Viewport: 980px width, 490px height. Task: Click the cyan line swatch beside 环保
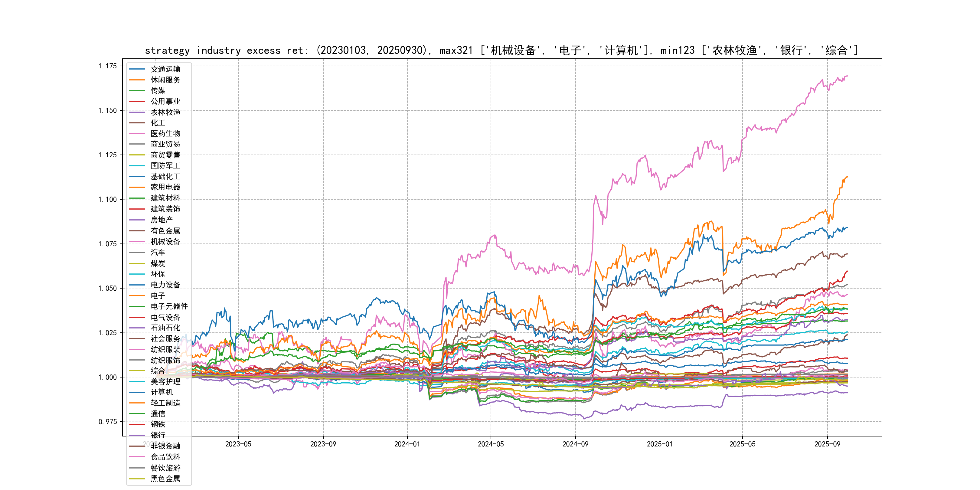pos(137,274)
